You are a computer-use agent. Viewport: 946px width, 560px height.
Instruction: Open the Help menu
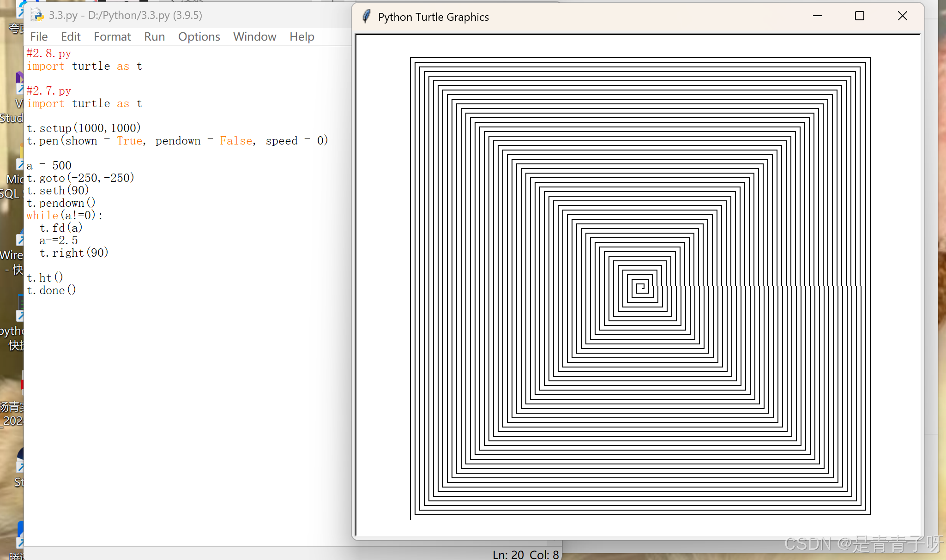(x=302, y=36)
